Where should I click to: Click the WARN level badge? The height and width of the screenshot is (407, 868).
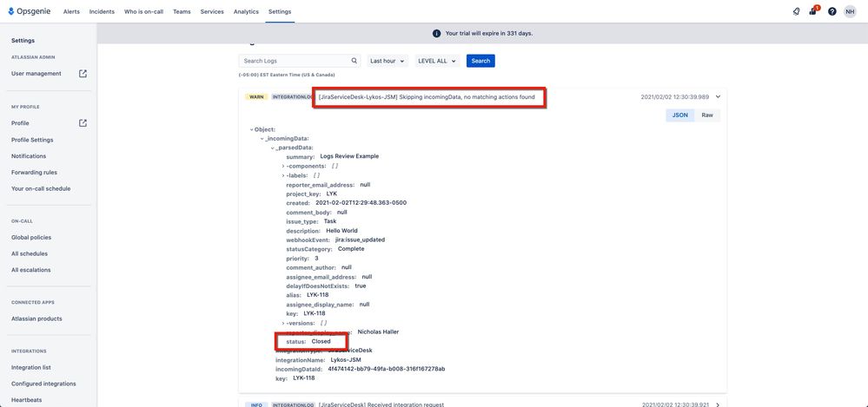point(256,97)
